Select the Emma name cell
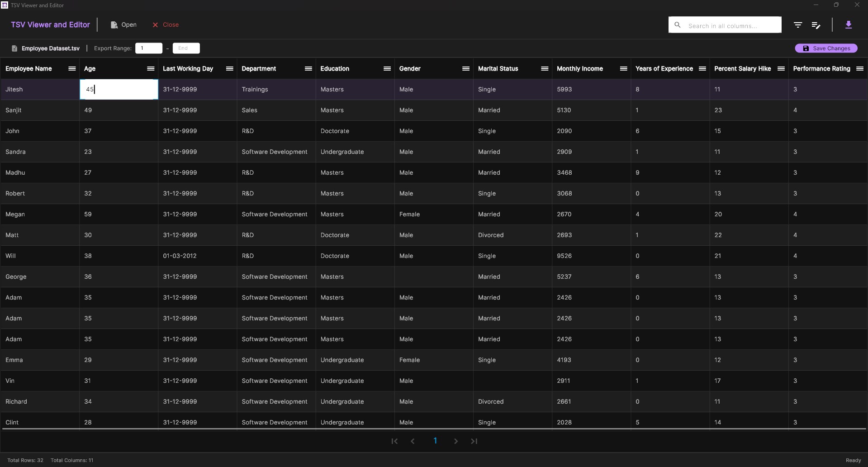 [x=40, y=360]
